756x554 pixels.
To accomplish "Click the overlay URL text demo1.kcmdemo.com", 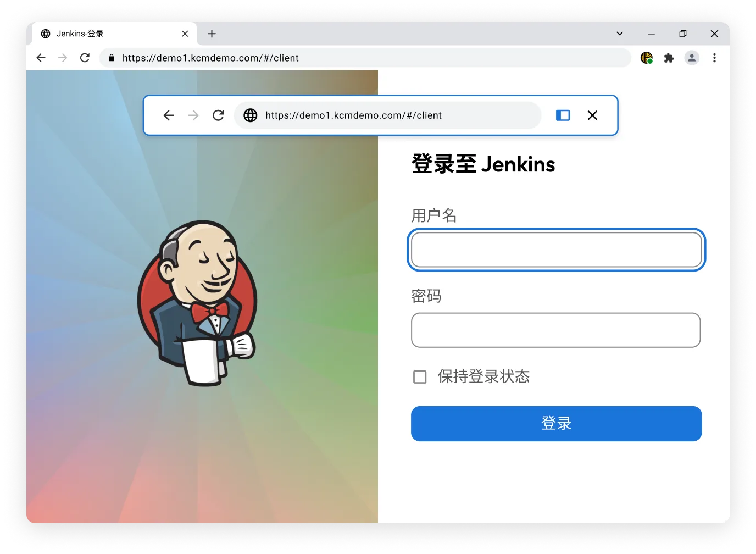I will (353, 115).
